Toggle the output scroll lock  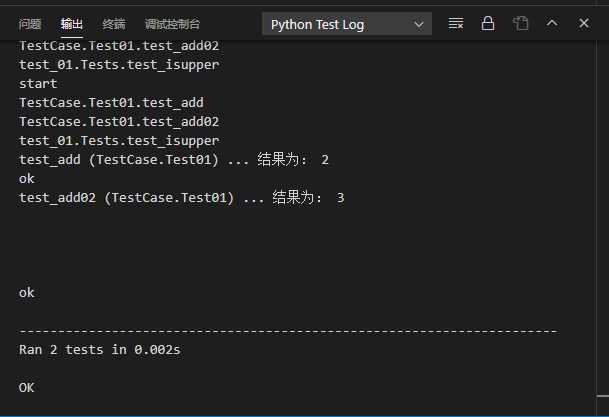pyautogui.click(x=488, y=23)
